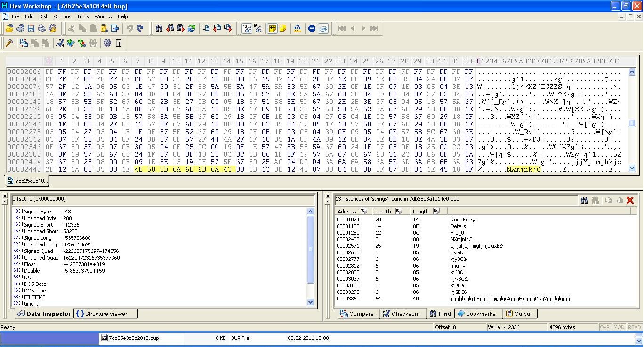Click the calculator icon in second toolbar
This screenshot has width=644, height=347.
[x=119, y=43]
